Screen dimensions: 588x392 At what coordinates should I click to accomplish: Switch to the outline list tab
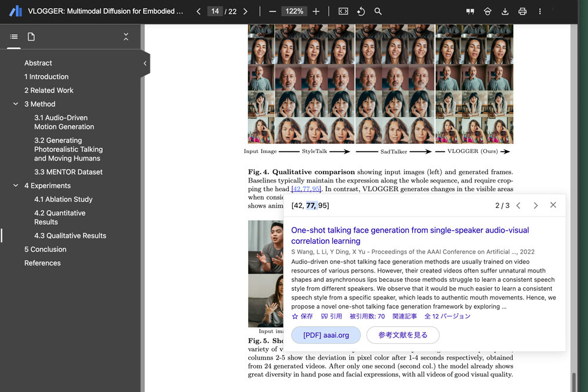click(14, 37)
